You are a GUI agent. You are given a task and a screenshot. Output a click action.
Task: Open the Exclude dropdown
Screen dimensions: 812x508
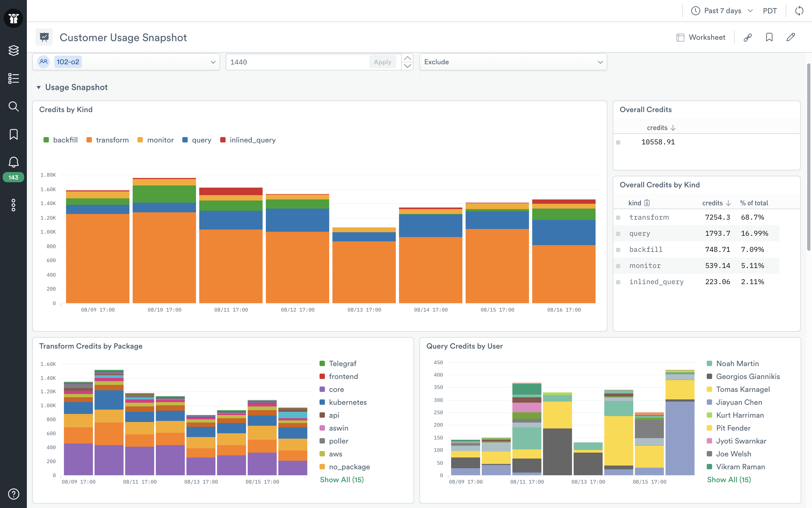[x=513, y=62]
